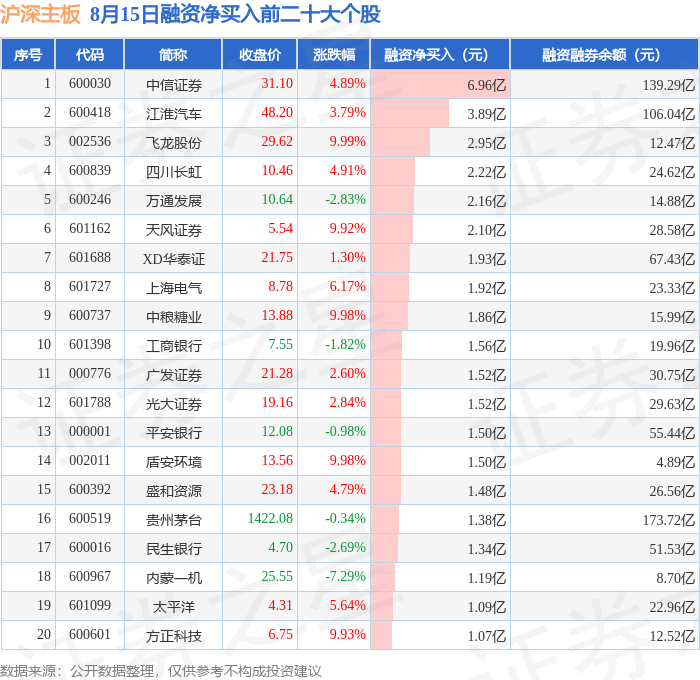
Task: Click change percentage 6.17%
Action: tap(347, 287)
